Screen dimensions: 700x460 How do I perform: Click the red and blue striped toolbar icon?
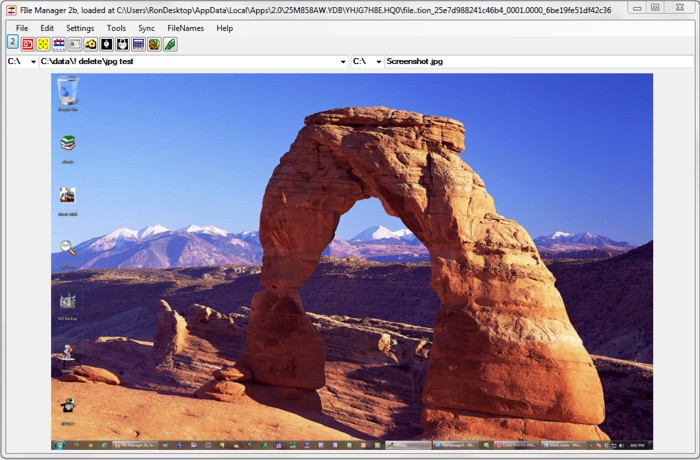pos(59,44)
